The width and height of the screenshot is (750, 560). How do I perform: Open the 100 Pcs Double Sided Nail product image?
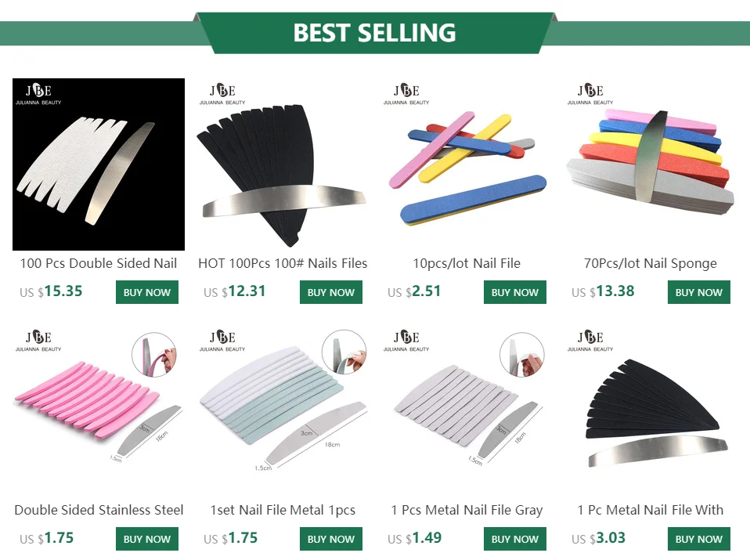pos(99,164)
